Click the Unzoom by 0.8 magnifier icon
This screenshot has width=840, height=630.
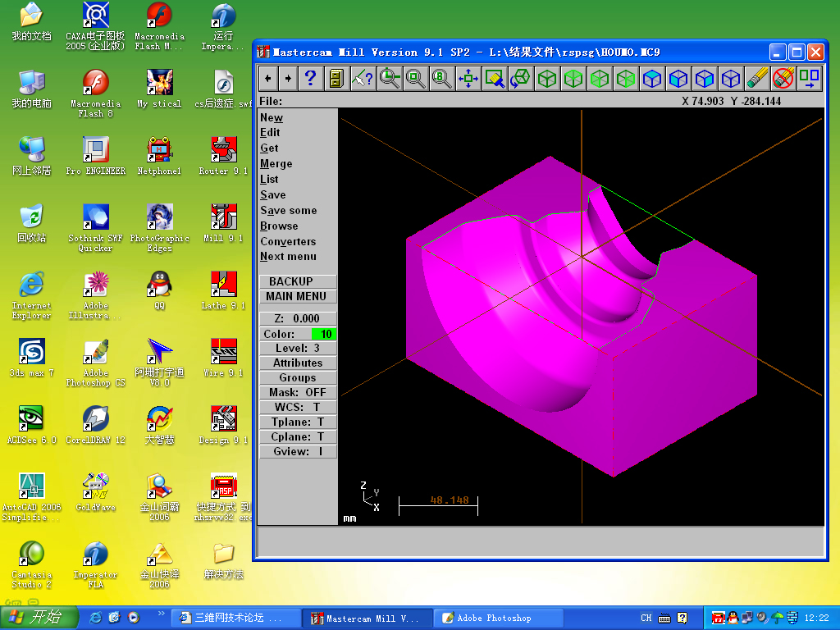(441, 79)
